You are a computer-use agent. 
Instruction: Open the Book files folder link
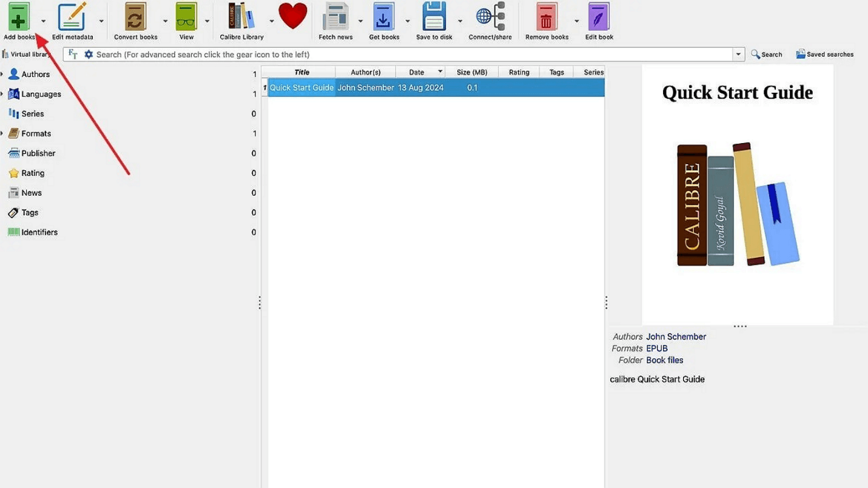pos(664,359)
